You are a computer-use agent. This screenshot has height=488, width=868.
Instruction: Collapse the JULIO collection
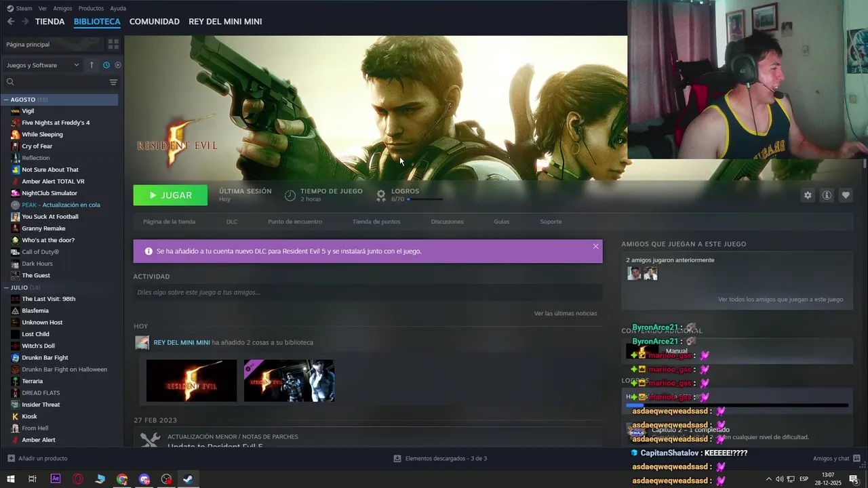click(x=6, y=287)
